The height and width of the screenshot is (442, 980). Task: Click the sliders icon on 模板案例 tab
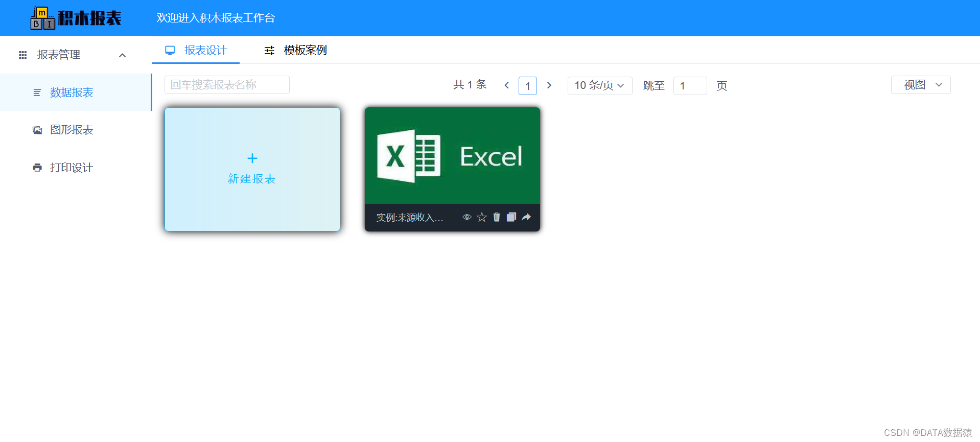269,50
